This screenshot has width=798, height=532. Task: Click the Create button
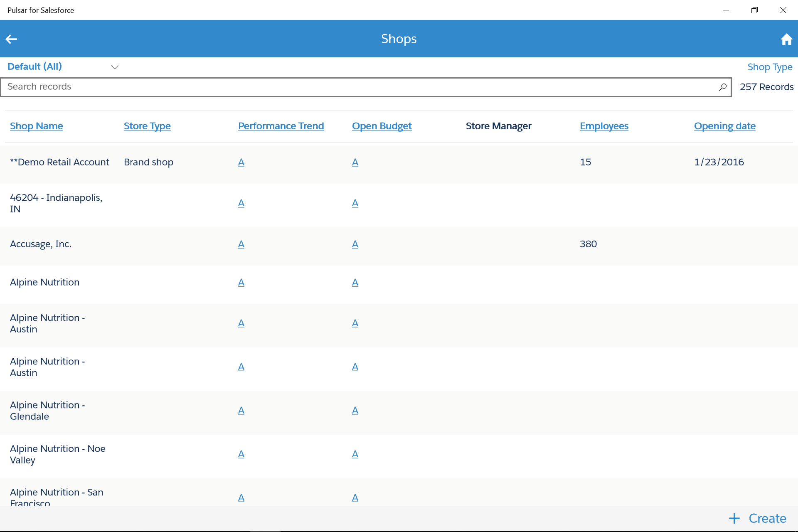pos(767,518)
